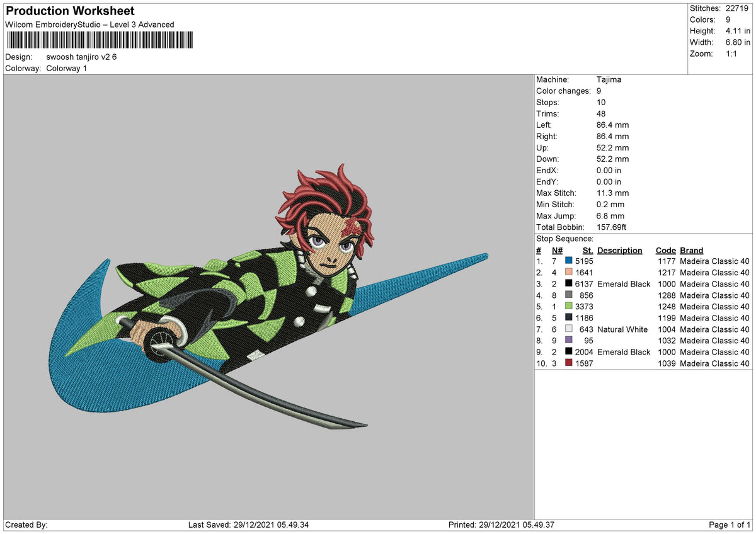The image size is (756, 534).
Task: Click the St. stitch count column header
Action: pos(588,250)
